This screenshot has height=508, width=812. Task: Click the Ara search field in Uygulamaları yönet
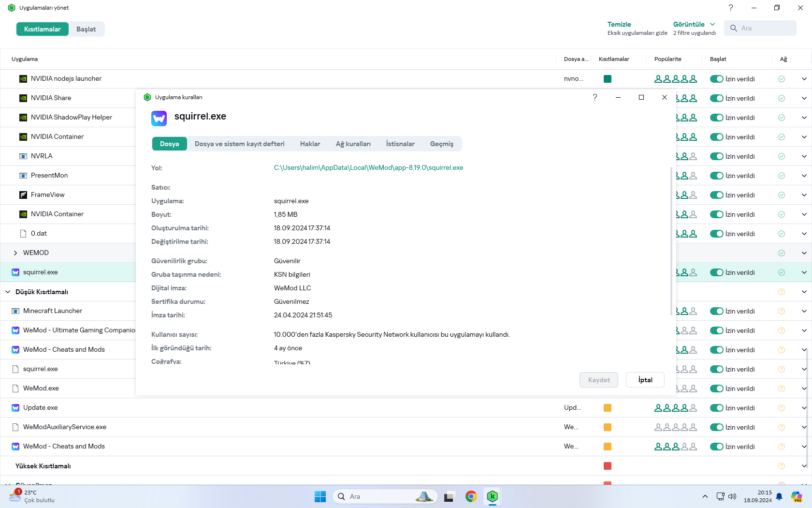(760, 28)
